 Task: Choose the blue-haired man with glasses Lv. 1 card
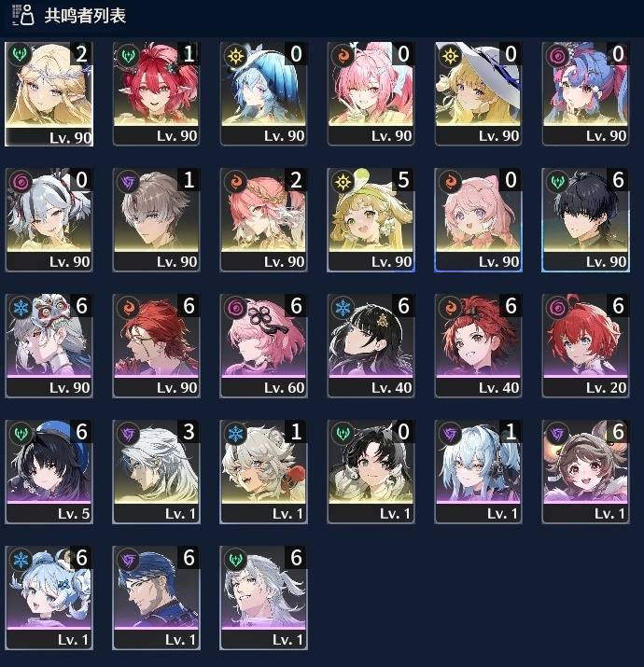(156, 597)
